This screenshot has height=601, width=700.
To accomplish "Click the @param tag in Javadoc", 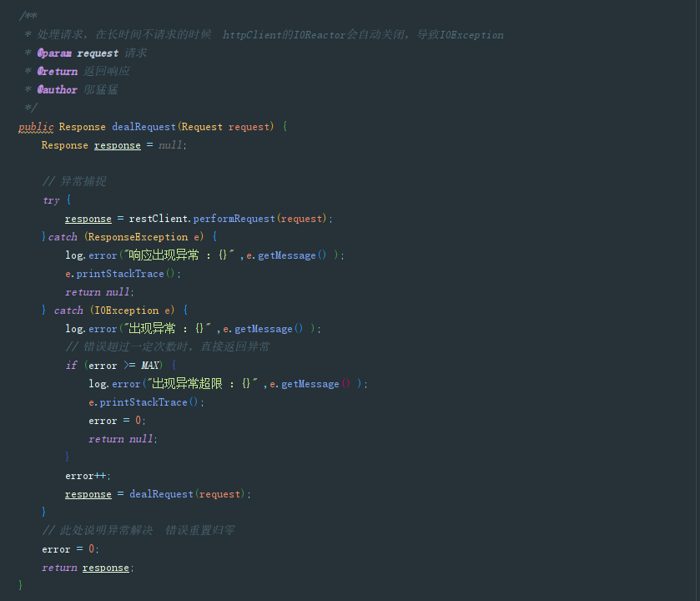I will click(54, 53).
